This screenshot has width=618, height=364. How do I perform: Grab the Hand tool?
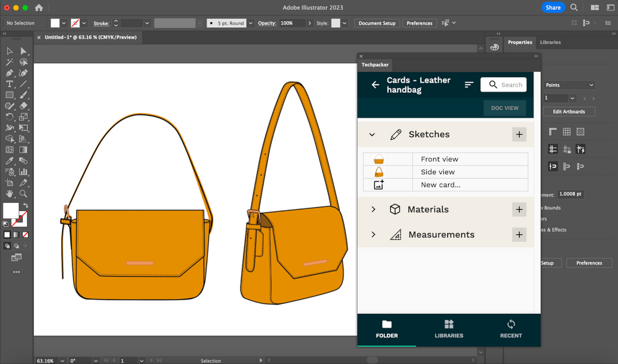tap(10, 193)
